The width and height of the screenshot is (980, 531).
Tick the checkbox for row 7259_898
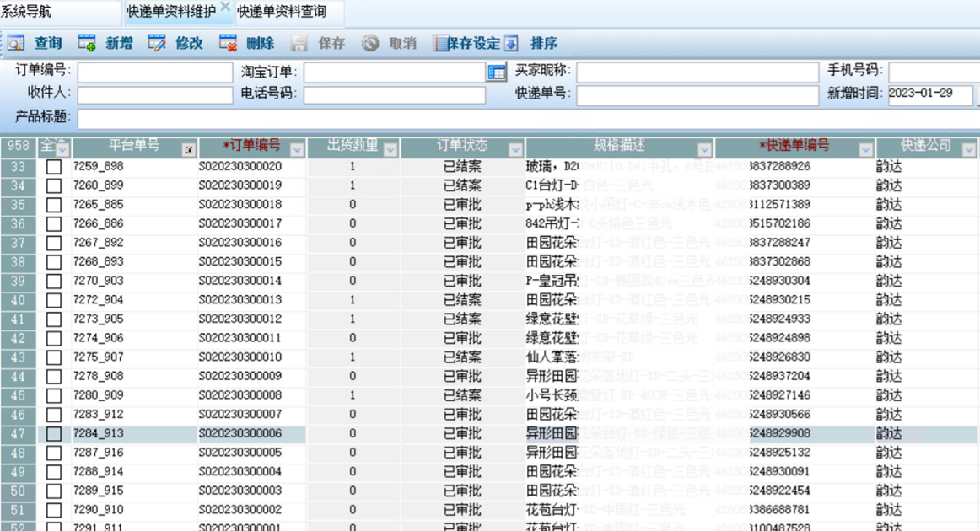point(54,167)
